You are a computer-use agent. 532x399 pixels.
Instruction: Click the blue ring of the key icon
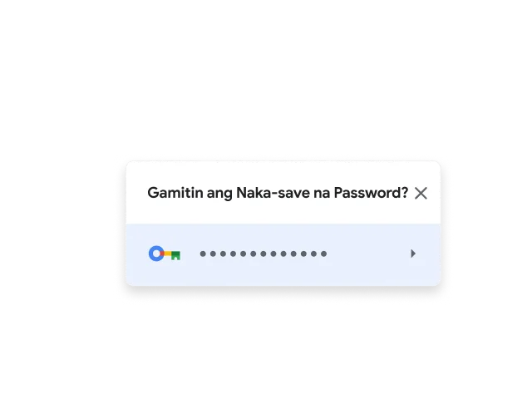tap(156, 254)
